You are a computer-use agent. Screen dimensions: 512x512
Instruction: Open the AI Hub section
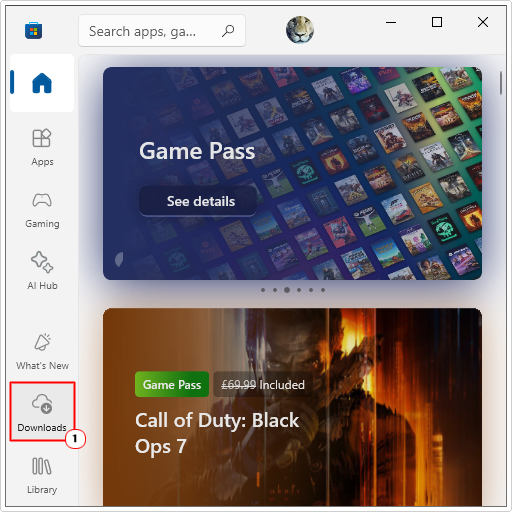pos(42,271)
